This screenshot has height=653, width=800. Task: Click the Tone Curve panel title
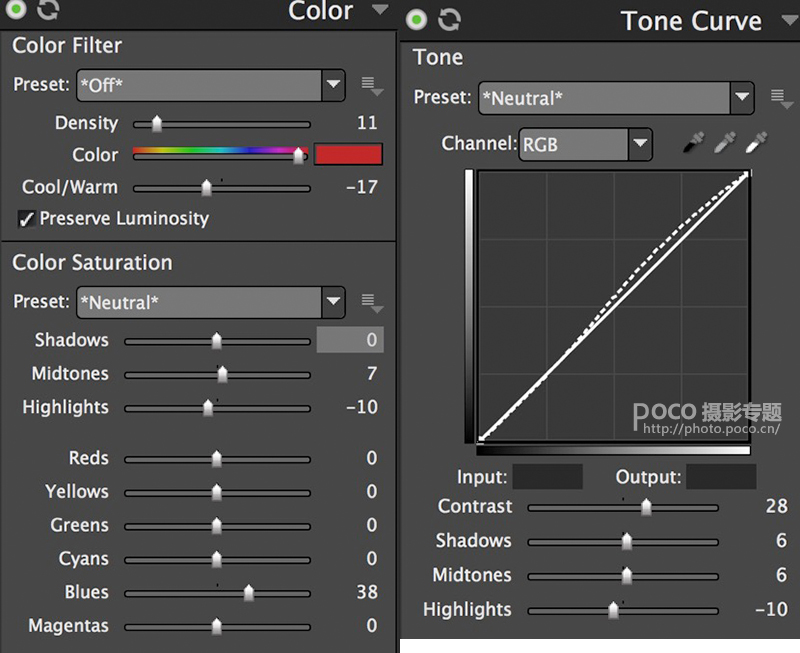click(691, 21)
